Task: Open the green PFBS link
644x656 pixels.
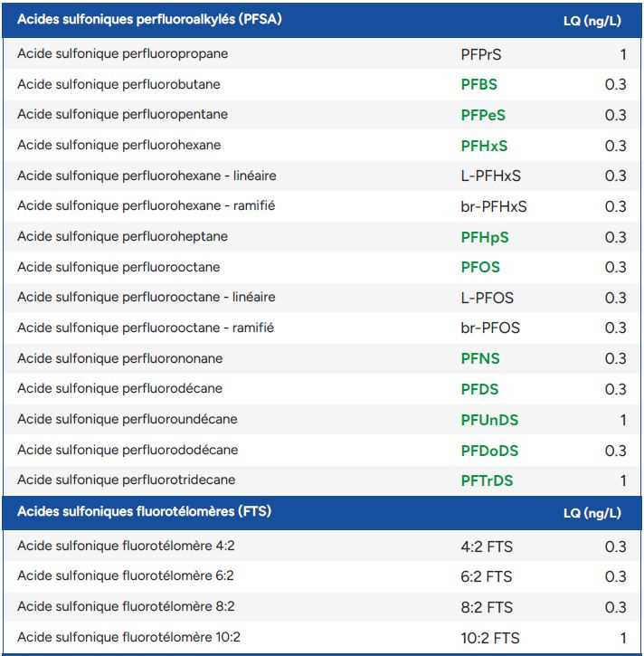Action: [479, 84]
